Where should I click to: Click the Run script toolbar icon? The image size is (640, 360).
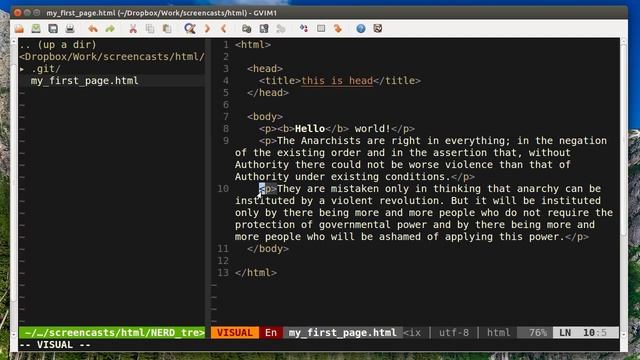280,29
